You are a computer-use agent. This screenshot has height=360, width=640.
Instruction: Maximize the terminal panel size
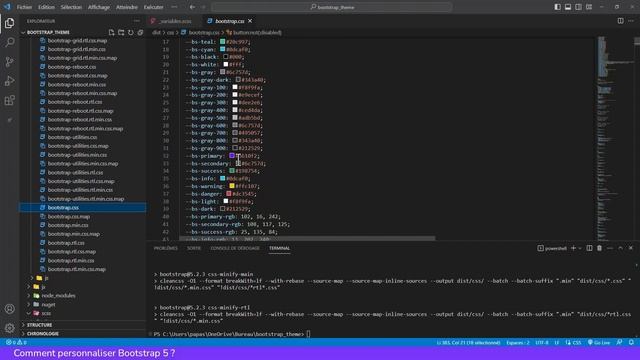click(x=620, y=248)
